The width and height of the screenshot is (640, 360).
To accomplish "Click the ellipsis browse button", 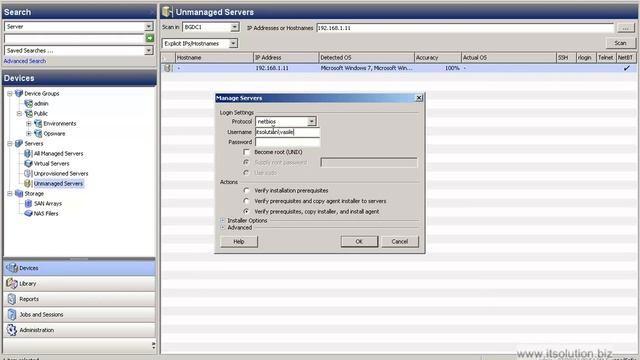I will point(625,28).
